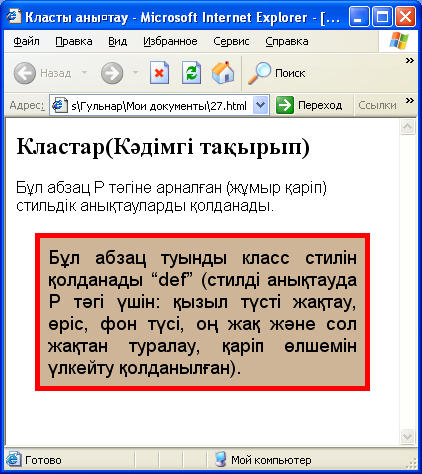Click the Адрес label
422x474 pixels.
[27, 105]
